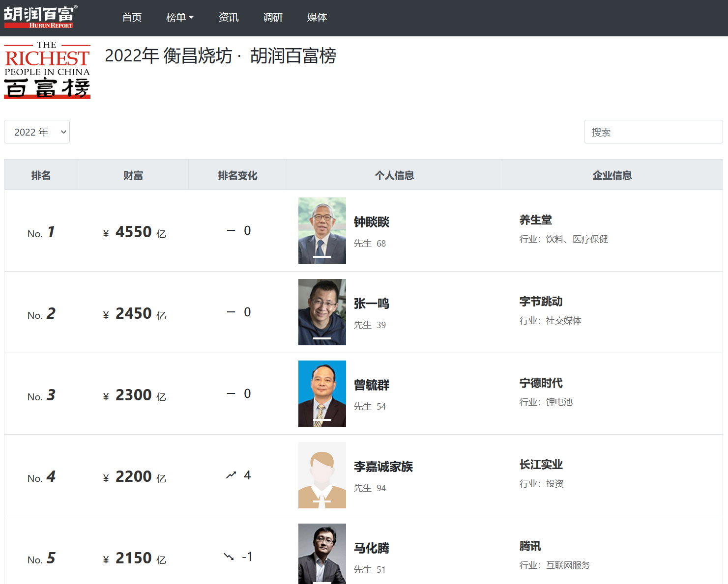The image size is (728, 584).
Task: Click 张一鸣's profile photo
Action: [321, 312]
